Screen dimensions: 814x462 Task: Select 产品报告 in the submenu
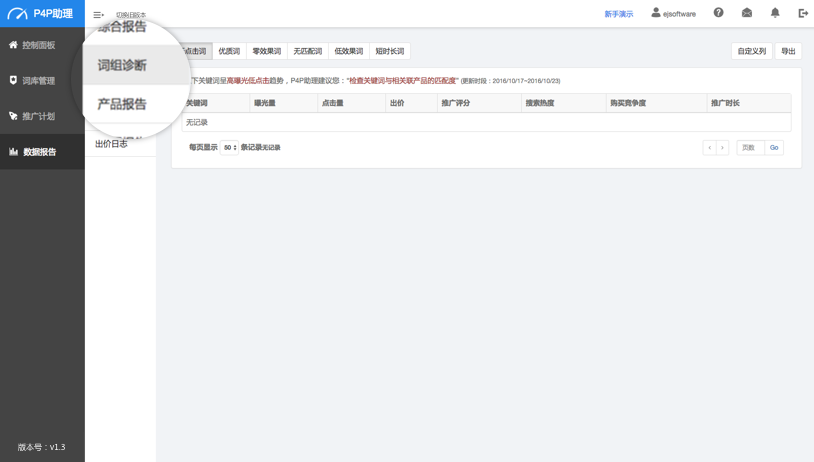[x=122, y=104]
